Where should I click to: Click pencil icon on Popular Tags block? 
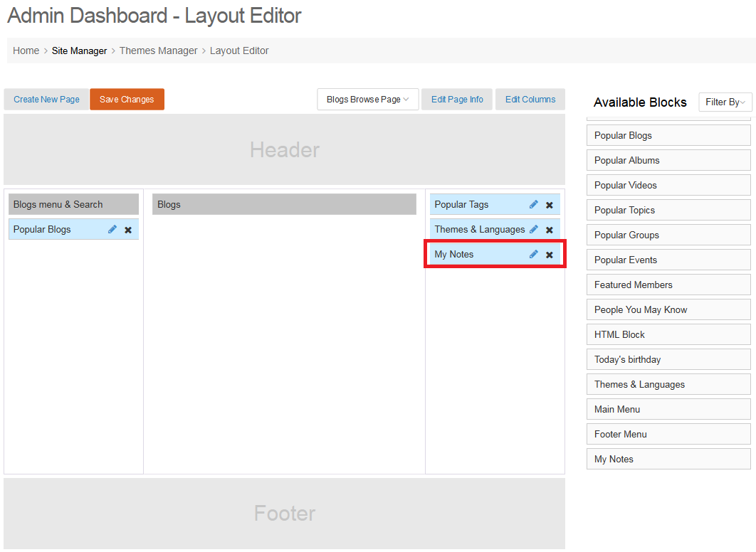pyautogui.click(x=534, y=205)
